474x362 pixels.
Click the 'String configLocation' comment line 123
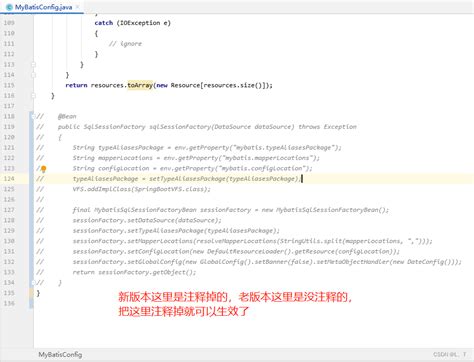(x=193, y=168)
